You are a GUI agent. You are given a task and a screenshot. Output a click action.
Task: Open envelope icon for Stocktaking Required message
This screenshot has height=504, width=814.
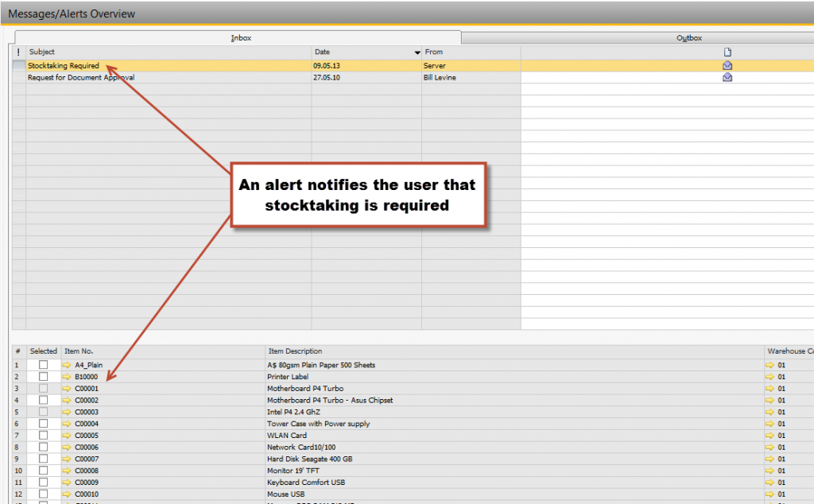(727, 65)
